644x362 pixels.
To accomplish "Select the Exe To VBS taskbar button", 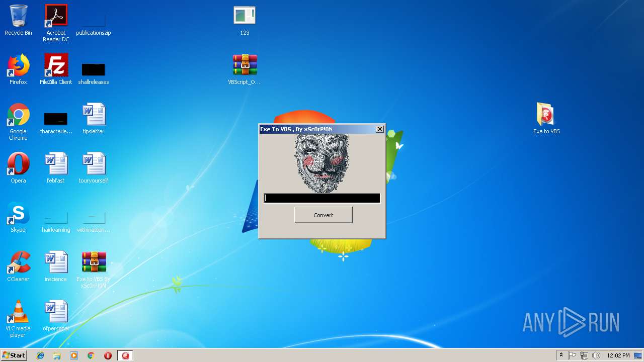I will click(125, 355).
